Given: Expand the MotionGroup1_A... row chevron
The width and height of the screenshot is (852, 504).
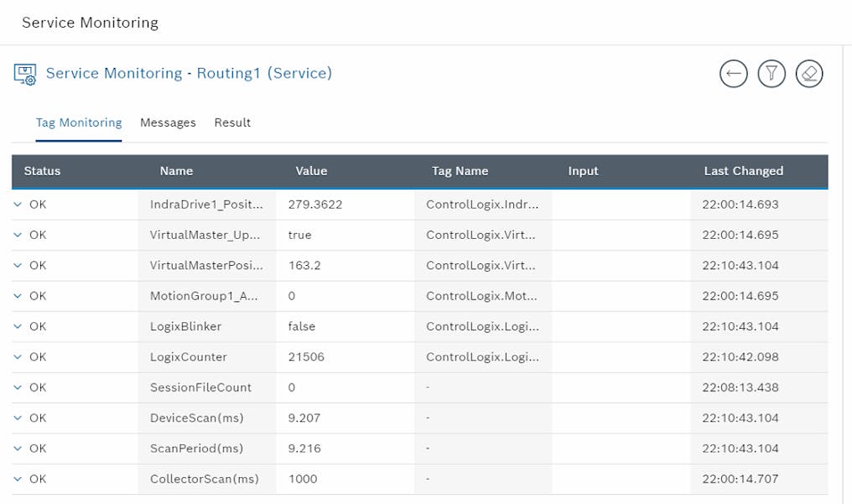Looking at the screenshot, I should pos(18,296).
